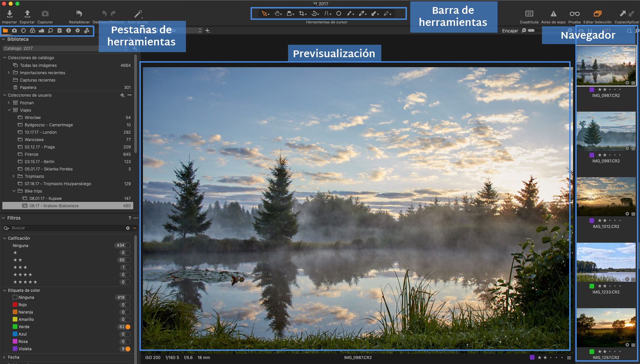Screen dimensions: 640x364
Task: Expand the Fecha filter section
Action: [4, 357]
